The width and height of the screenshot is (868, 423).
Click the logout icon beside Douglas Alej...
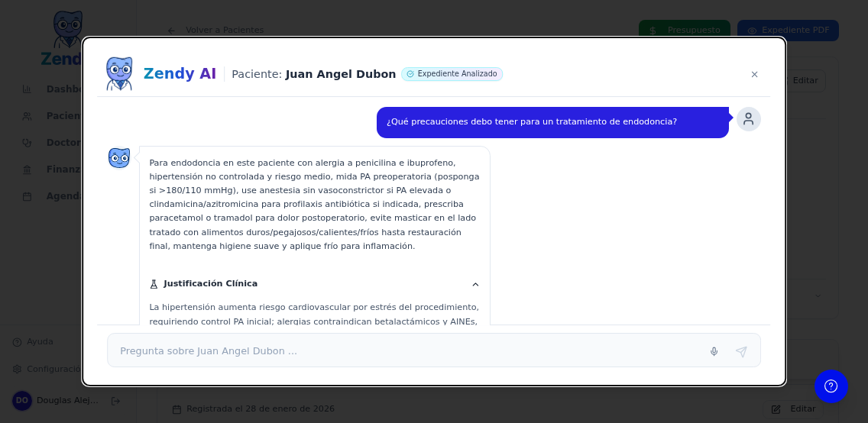[x=115, y=401]
